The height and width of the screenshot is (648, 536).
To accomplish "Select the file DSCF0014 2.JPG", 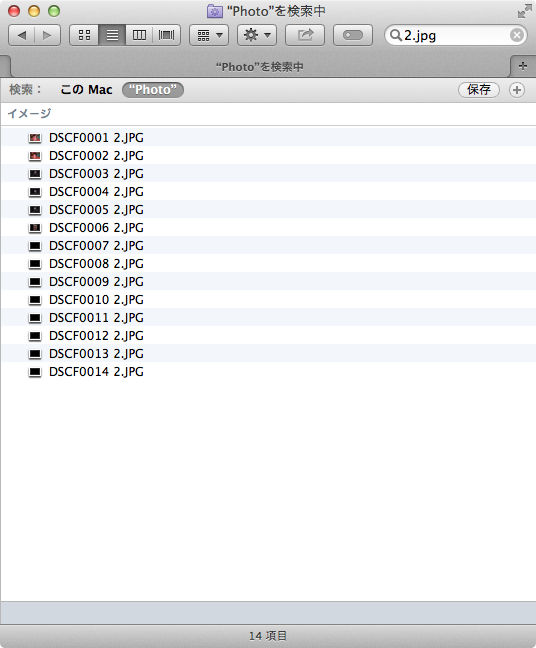I will pos(268,372).
